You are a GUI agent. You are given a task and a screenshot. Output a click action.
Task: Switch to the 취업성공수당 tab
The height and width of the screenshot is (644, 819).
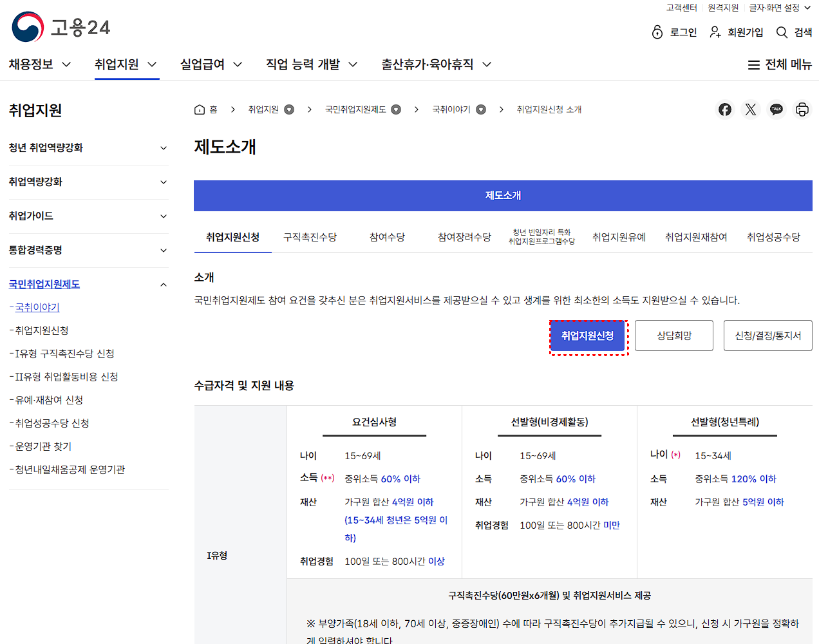click(x=773, y=237)
